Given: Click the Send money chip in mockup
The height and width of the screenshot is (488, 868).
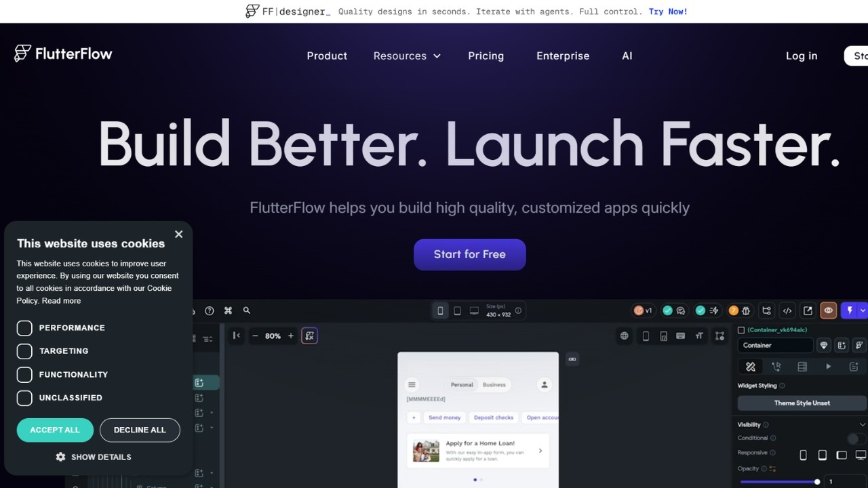Looking at the screenshot, I should click(x=445, y=418).
